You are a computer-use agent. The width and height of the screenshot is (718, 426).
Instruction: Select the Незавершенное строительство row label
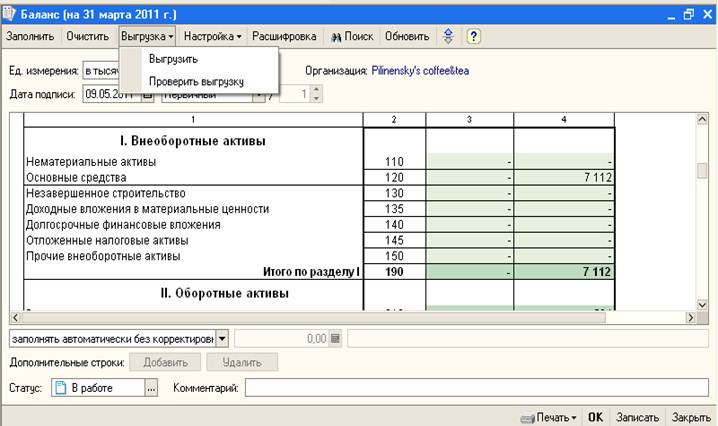[x=105, y=193]
